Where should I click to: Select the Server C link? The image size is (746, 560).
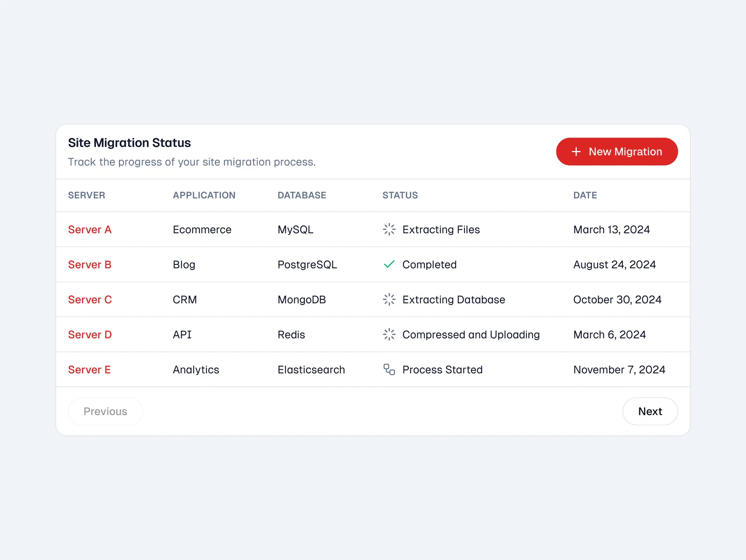coord(90,299)
